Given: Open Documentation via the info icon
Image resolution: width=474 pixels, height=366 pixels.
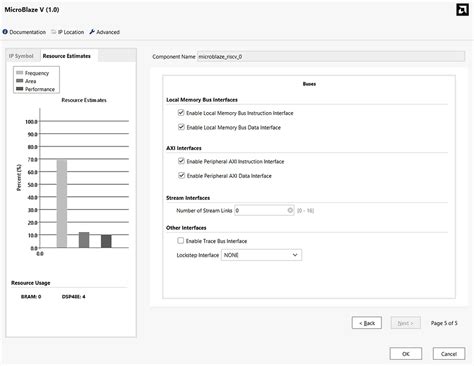Looking at the screenshot, I should (x=5, y=32).
